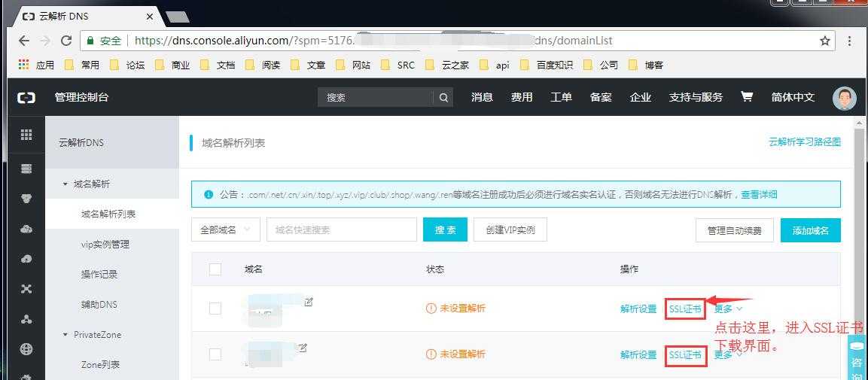Click the 域名快速搜索 input field
The image size is (868, 380).
342,230
